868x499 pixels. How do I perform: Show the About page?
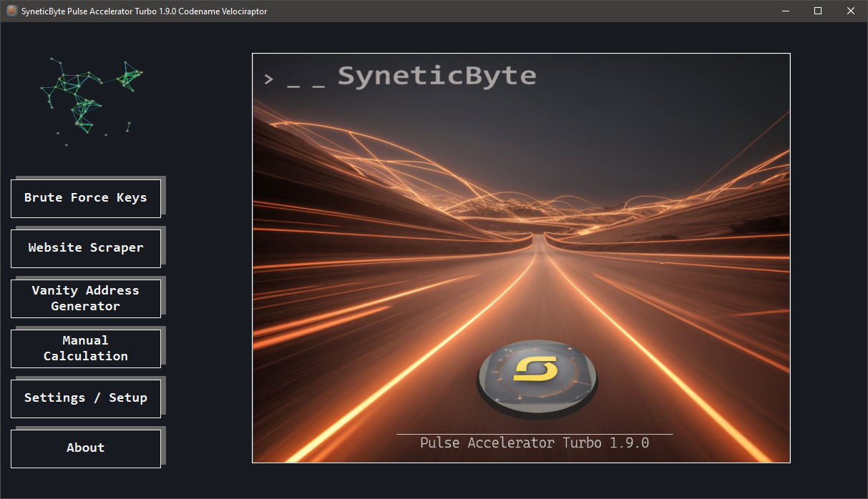point(86,448)
